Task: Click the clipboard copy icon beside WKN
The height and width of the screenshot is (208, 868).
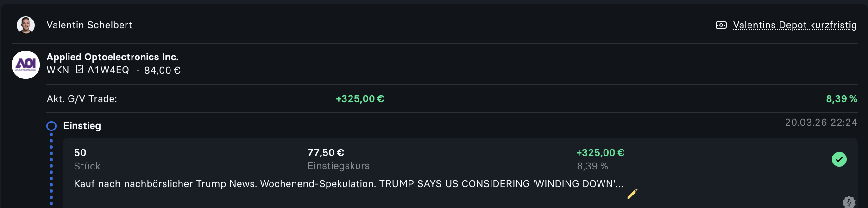Action: [x=80, y=70]
